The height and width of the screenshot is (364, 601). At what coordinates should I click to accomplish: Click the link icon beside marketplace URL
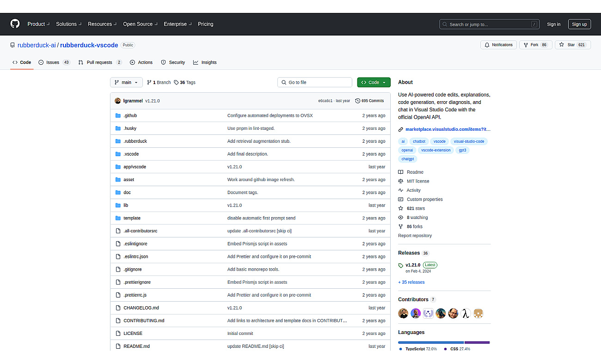(x=401, y=129)
